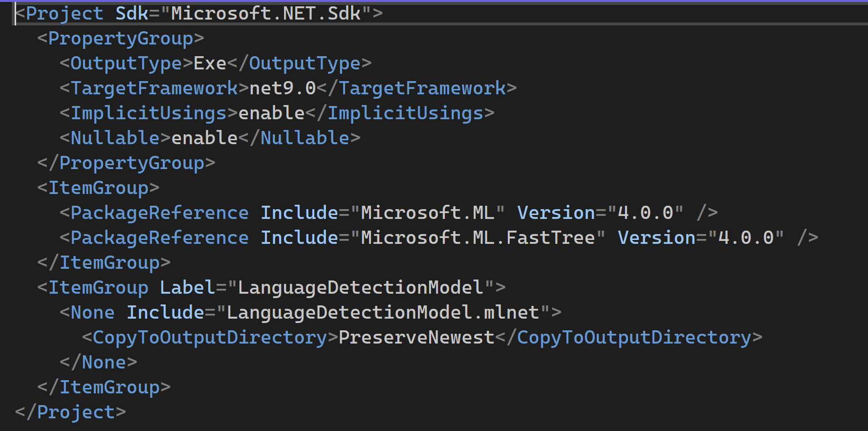Click the closing ItemGroup tag above Label ItemGroup
This screenshot has width=868, height=431.
(x=104, y=262)
